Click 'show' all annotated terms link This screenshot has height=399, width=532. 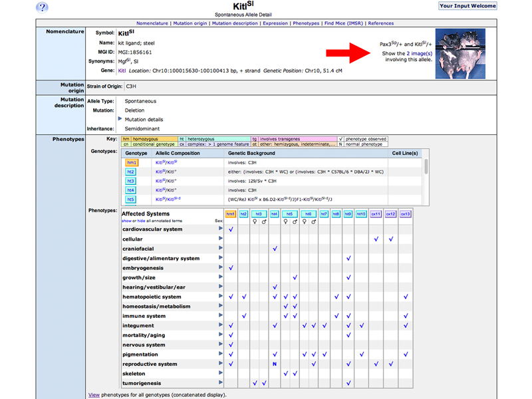[x=126, y=221]
